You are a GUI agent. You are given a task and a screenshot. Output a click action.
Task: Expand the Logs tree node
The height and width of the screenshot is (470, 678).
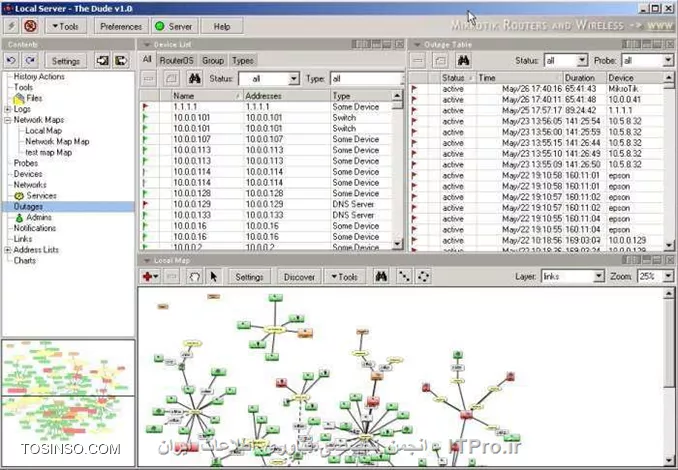point(7,109)
